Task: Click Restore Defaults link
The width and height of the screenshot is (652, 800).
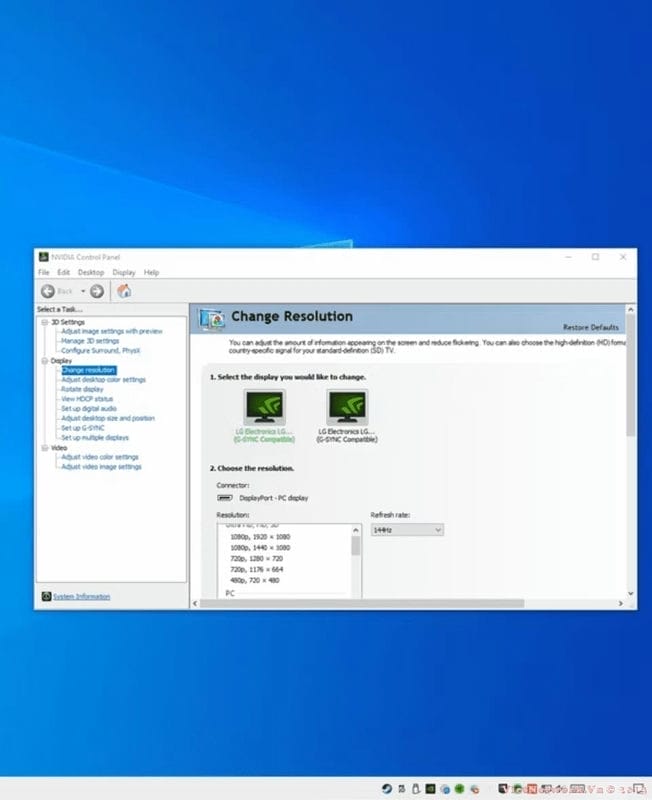Action: 590,327
